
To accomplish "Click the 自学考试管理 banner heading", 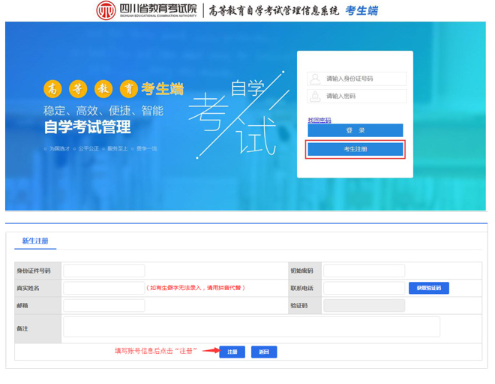I will pyautogui.click(x=87, y=127).
